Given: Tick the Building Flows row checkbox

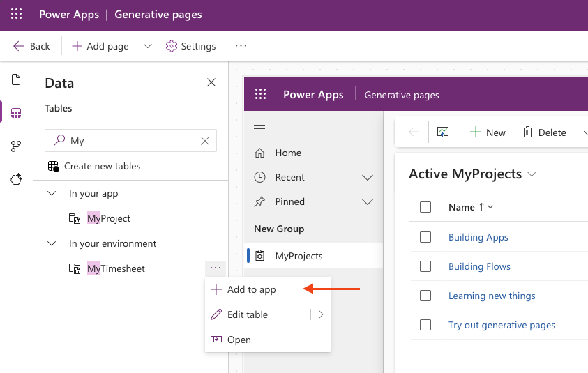Looking at the screenshot, I should tap(425, 266).
